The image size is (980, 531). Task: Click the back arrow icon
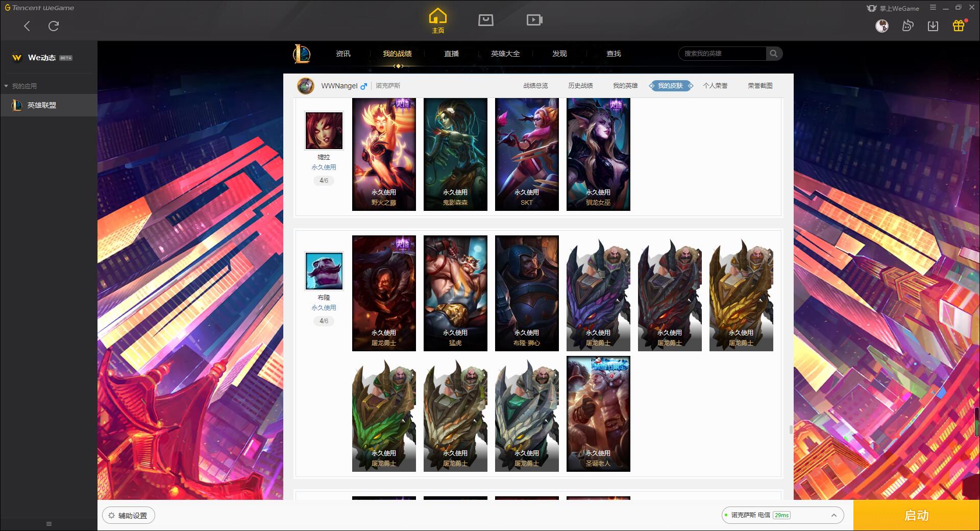27,26
